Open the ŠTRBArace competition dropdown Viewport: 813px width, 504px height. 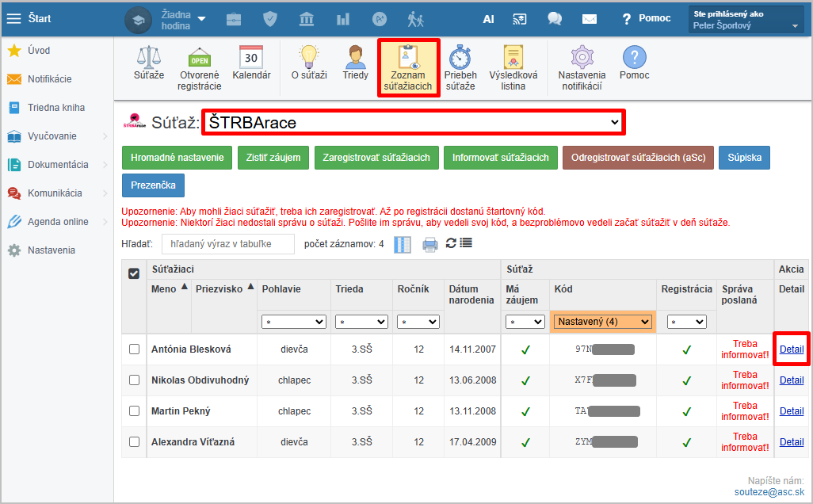point(413,123)
